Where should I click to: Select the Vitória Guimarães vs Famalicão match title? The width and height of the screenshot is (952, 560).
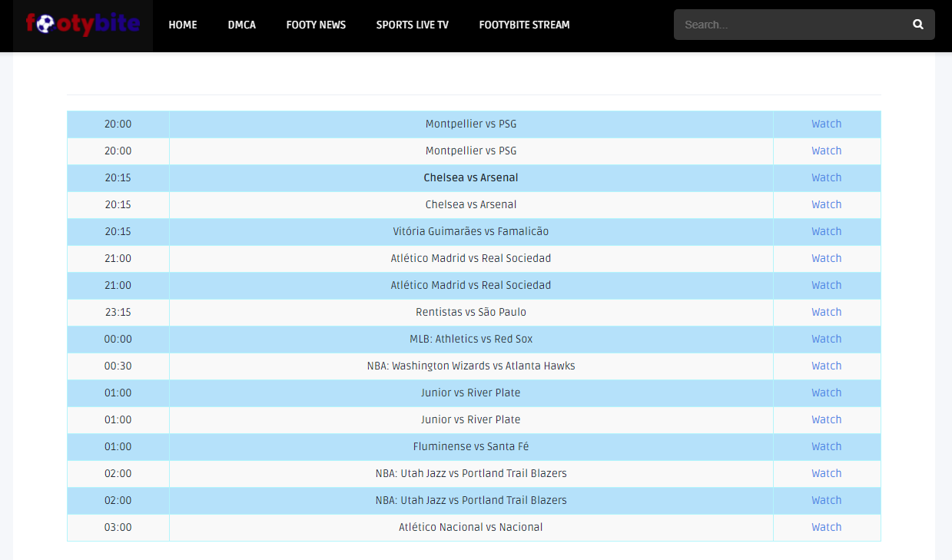(470, 231)
